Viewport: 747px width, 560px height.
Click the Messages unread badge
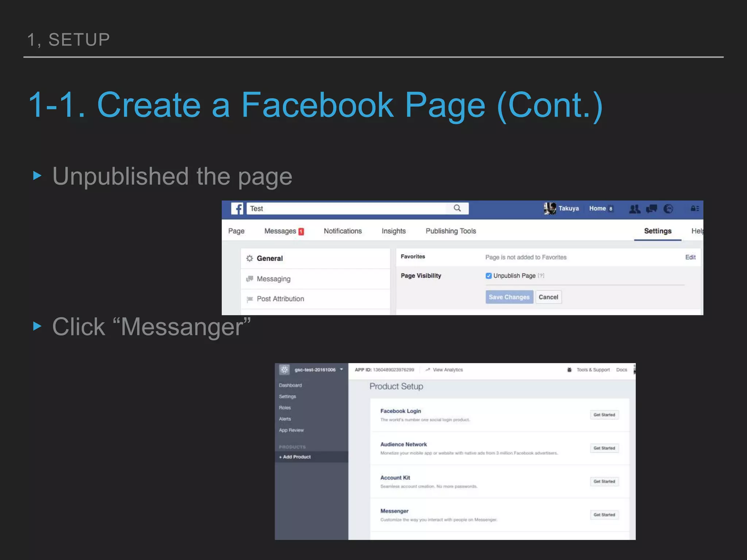coord(301,232)
